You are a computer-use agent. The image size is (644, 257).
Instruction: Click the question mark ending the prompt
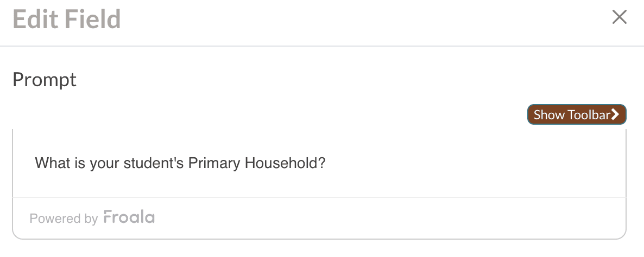tap(322, 163)
